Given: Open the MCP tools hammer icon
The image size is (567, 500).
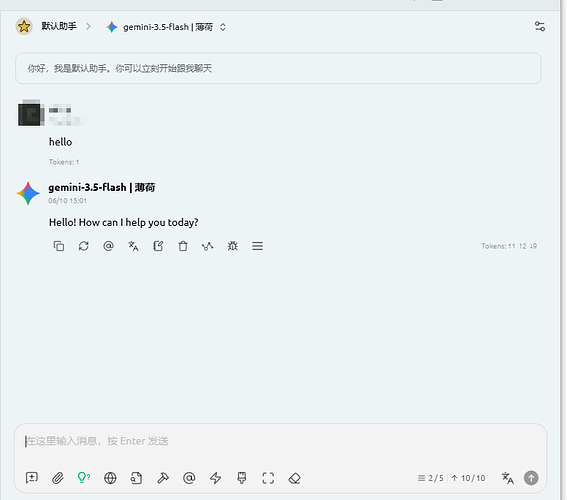Looking at the screenshot, I should pyautogui.click(x=163, y=478).
